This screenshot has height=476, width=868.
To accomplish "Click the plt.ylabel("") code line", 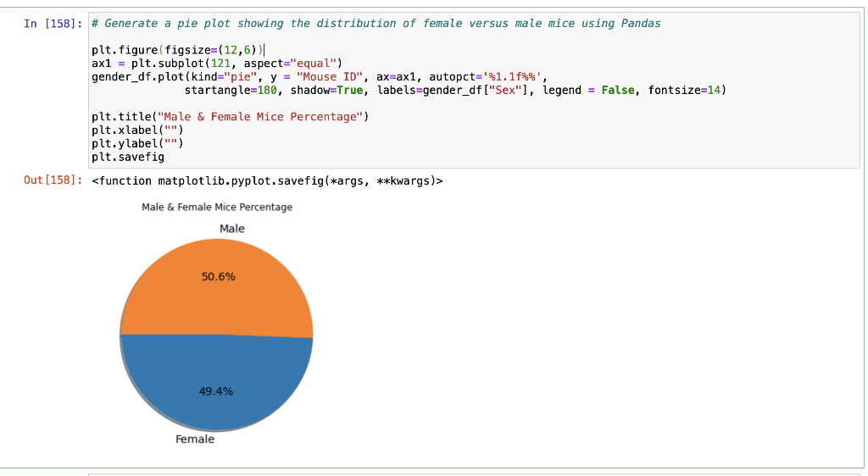I will (x=137, y=143).
